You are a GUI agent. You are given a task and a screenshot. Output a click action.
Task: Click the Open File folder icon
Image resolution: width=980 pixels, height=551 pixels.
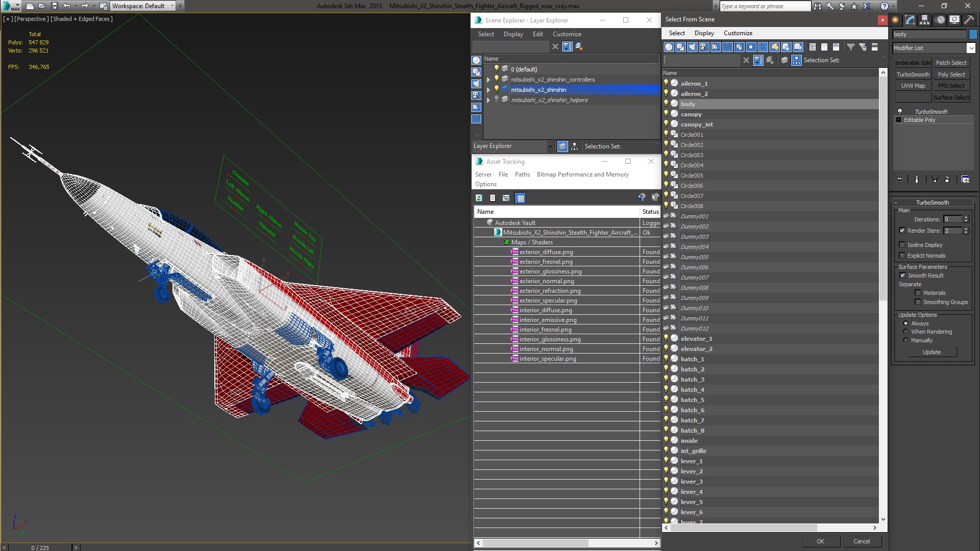point(42,6)
